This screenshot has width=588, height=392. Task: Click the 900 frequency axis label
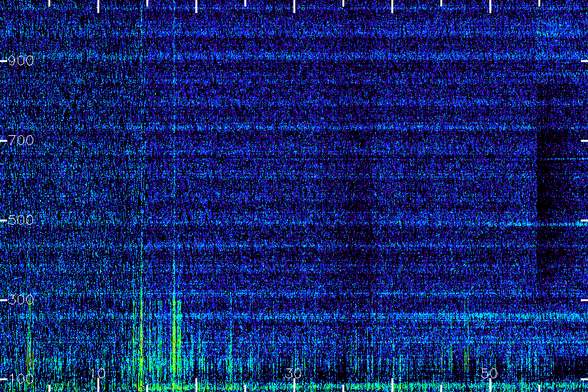tap(21, 60)
